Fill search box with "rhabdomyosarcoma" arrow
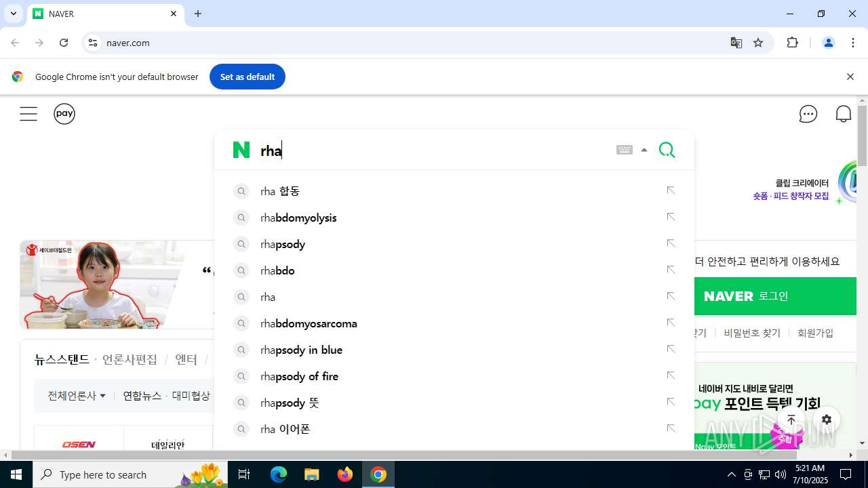Screen dimensions: 868x488 coord(671,323)
